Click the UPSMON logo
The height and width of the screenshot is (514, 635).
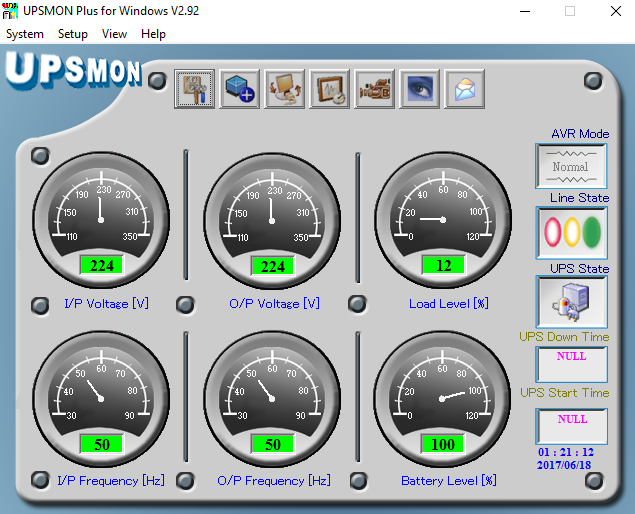point(73,70)
